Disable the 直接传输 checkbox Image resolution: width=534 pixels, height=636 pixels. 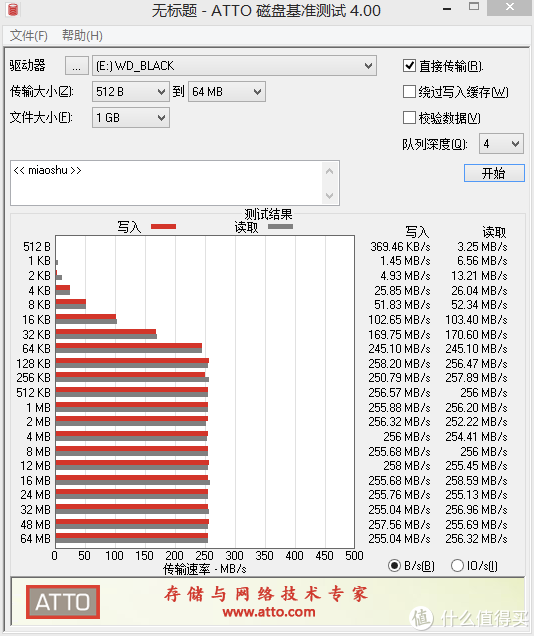[x=409, y=66]
